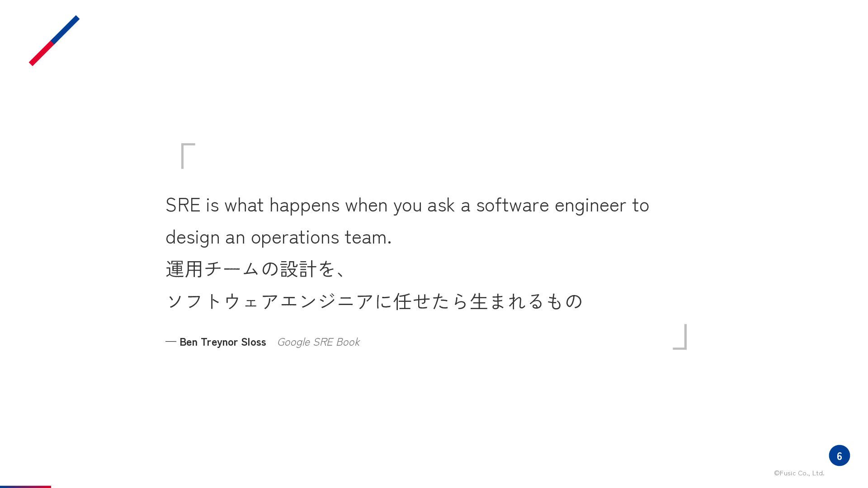Select the Japanese line 運用チームの設計を、
Image resolution: width=868 pixels, height=488 pixels.
256,269
